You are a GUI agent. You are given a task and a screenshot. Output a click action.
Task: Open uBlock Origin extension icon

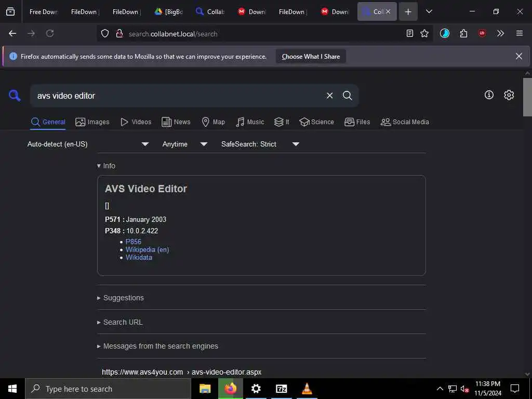(482, 33)
